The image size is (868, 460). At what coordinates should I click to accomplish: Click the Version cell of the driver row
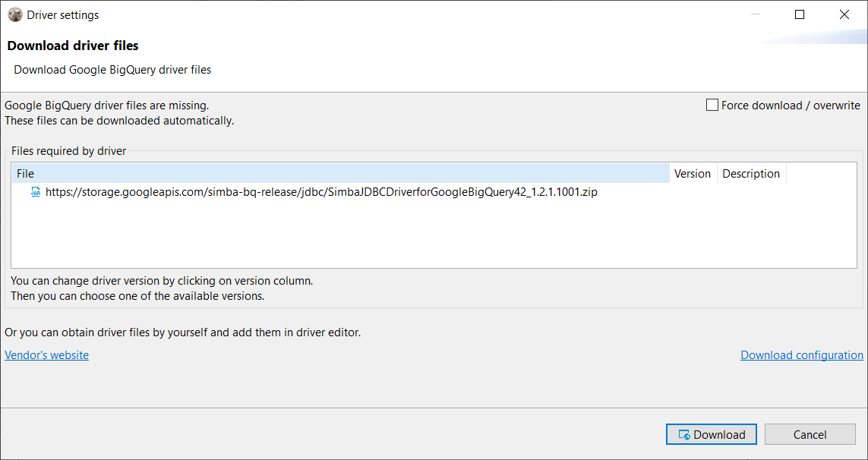tap(692, 192)
